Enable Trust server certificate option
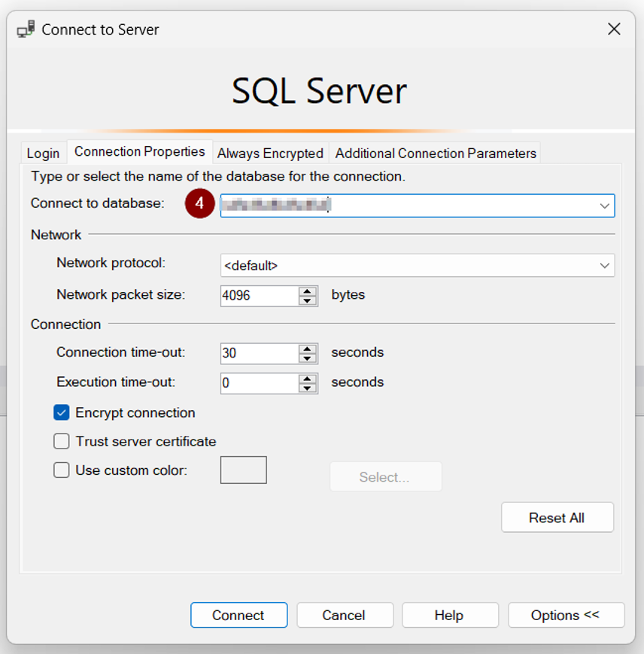 coord(62,442)
